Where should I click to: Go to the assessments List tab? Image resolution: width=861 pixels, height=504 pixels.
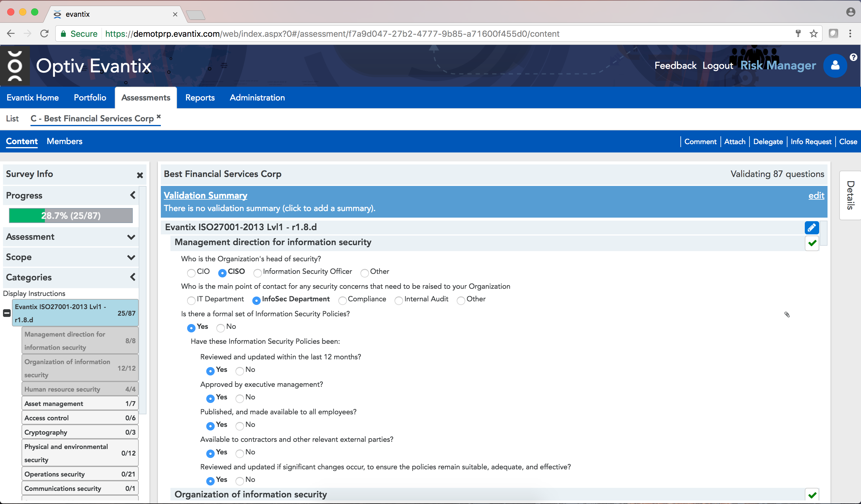pyautogui.click(x=12, y=119)
